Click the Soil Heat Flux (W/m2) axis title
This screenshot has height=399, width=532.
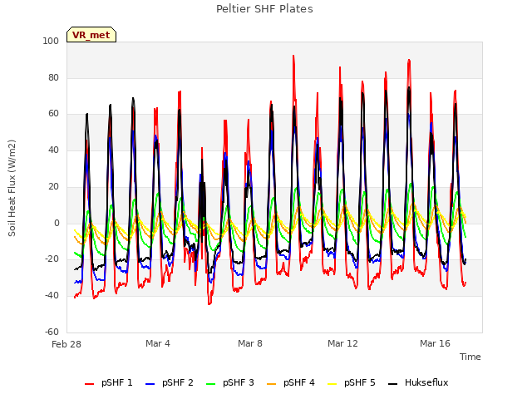click(12, 188)
